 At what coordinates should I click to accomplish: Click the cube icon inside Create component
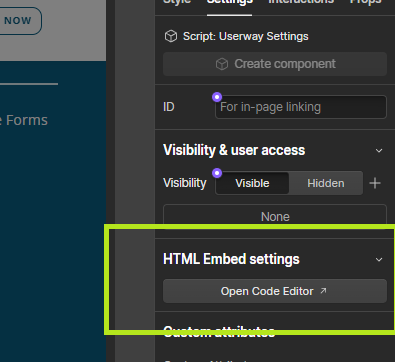tap(222, 64)
